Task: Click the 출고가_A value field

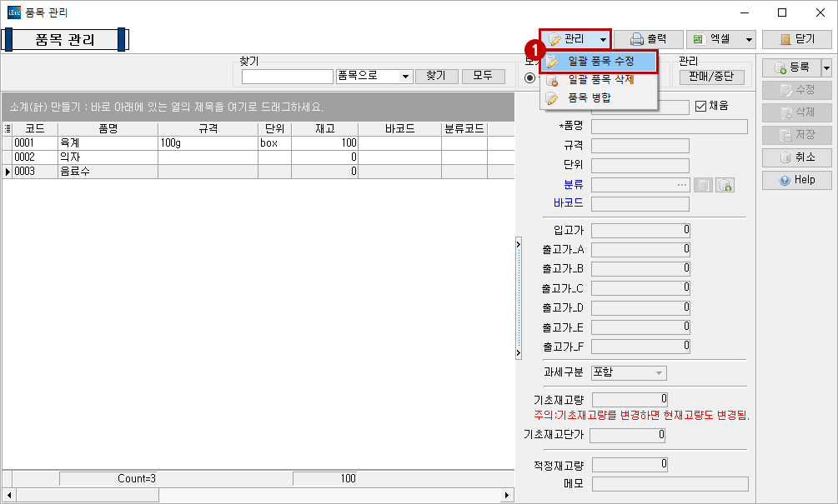Action: [640, 250]
